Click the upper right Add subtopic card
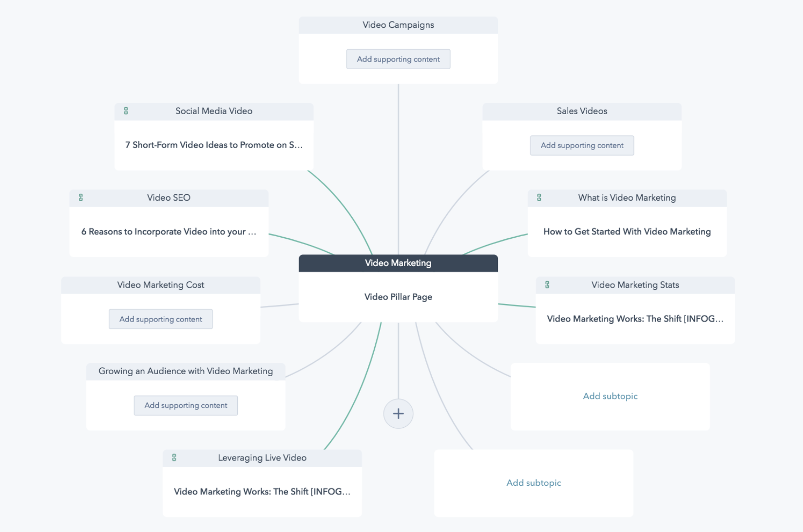 click(610, 397)
